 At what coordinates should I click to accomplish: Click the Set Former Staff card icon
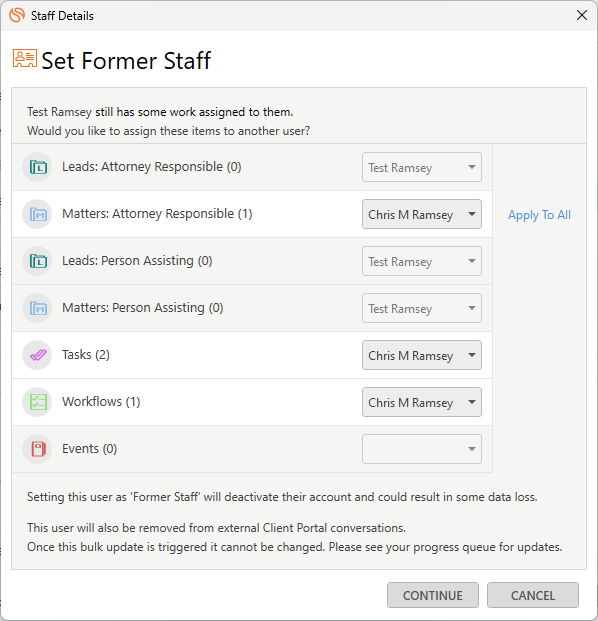point(25,59)
